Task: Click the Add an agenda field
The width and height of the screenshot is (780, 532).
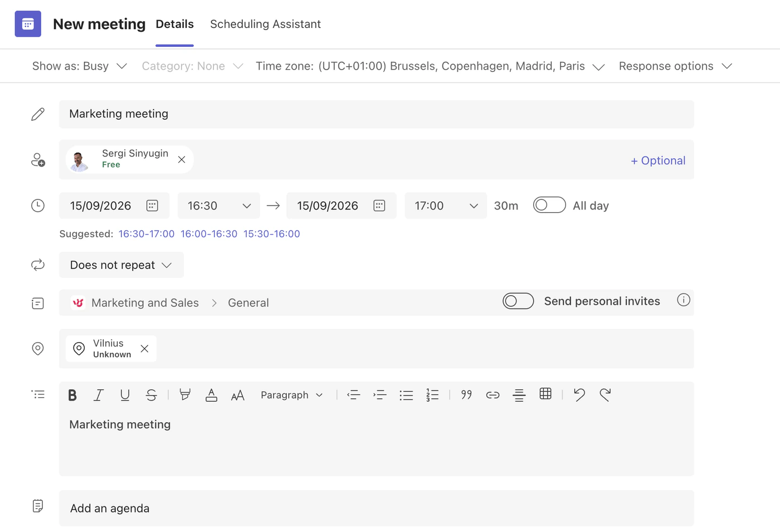Action: point(377,508)
